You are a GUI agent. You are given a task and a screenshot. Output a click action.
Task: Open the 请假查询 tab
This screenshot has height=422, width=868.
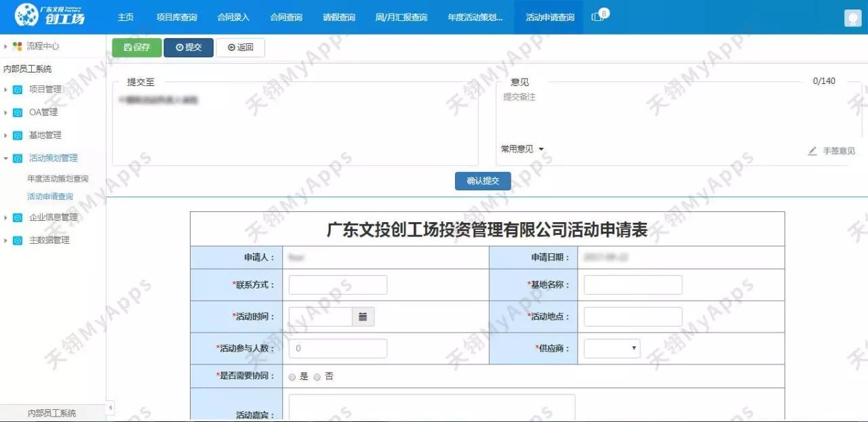coord(339,17)
